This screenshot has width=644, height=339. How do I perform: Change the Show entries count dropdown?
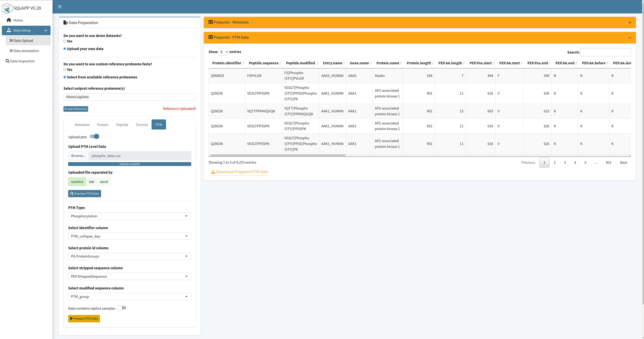point(223,52)
